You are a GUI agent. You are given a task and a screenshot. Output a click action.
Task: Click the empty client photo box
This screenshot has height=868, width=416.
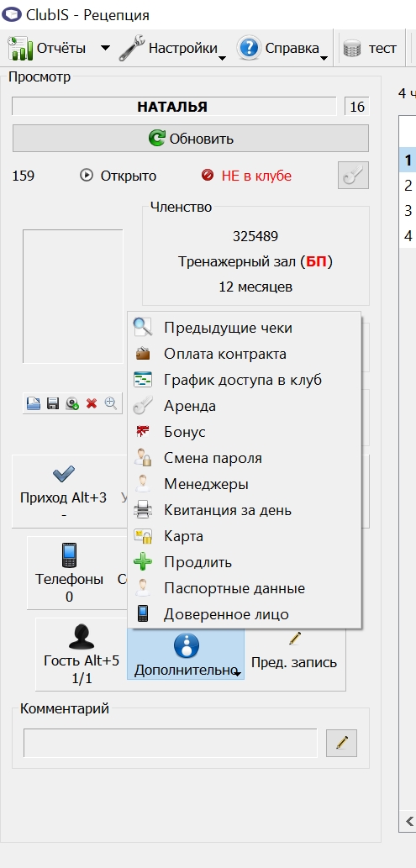[x=72, y=296]
